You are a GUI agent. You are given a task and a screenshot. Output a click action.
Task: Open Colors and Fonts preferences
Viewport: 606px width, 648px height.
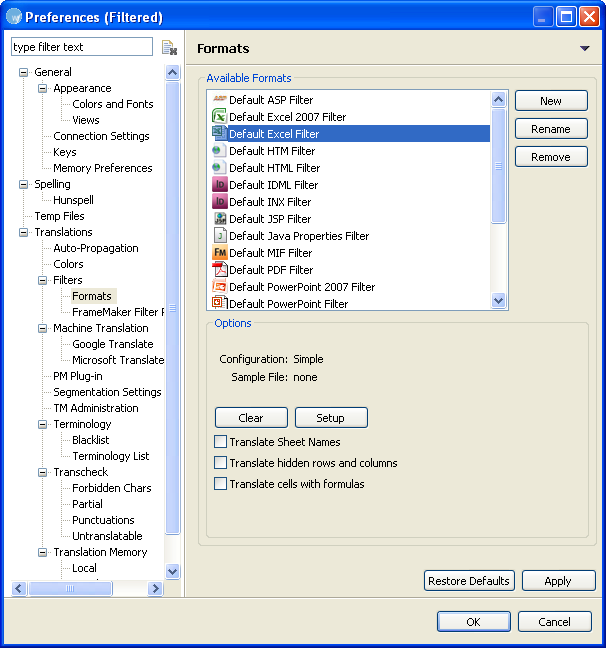click(112, 104)
